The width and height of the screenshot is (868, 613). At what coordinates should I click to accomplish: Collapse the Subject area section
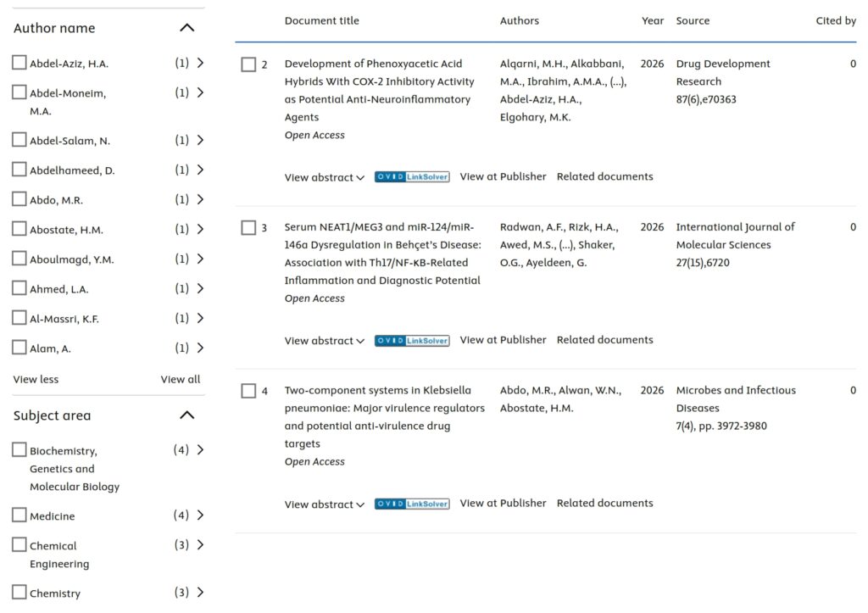pos(187,415)
